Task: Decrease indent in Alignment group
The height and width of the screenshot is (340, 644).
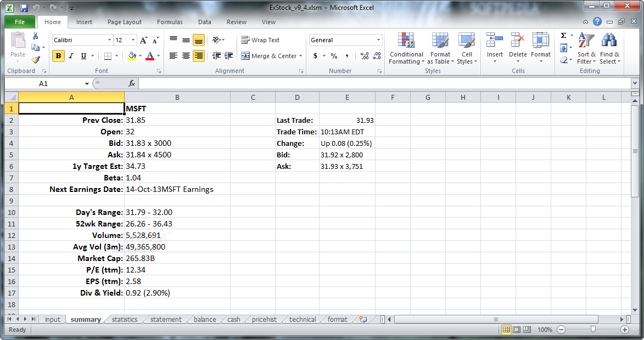Action: pyautogui.click(x=216, y=56)
